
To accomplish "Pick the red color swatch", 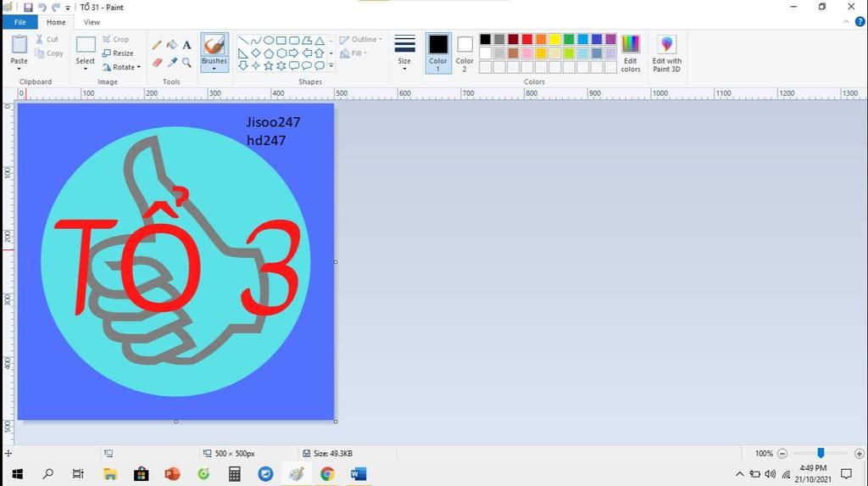I will (527, 39).
